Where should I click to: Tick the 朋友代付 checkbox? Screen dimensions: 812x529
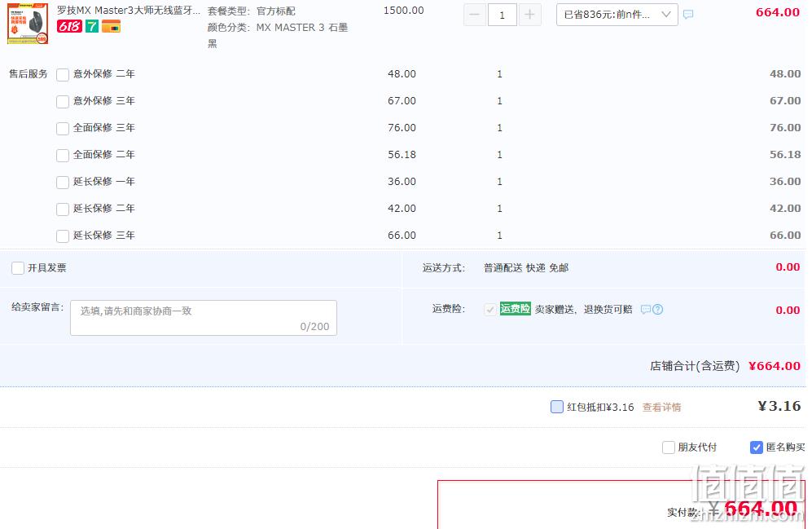click(x=669, y=447)
